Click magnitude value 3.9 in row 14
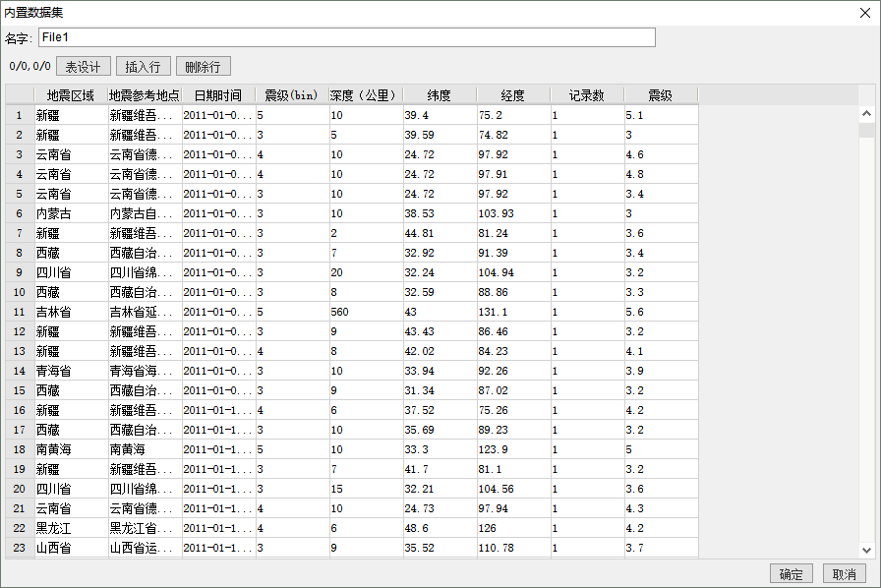The image size is (881, 588). tap(661, 371)
